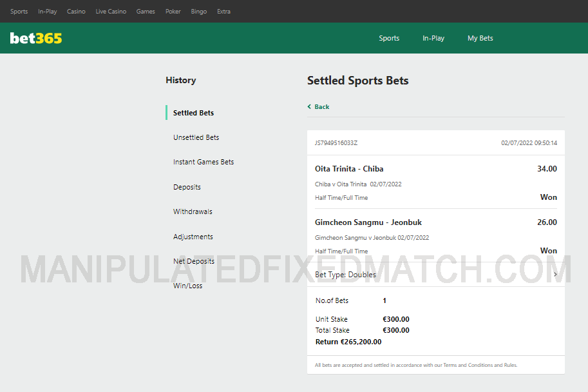Select In-Play in the green header

point(433,38)
